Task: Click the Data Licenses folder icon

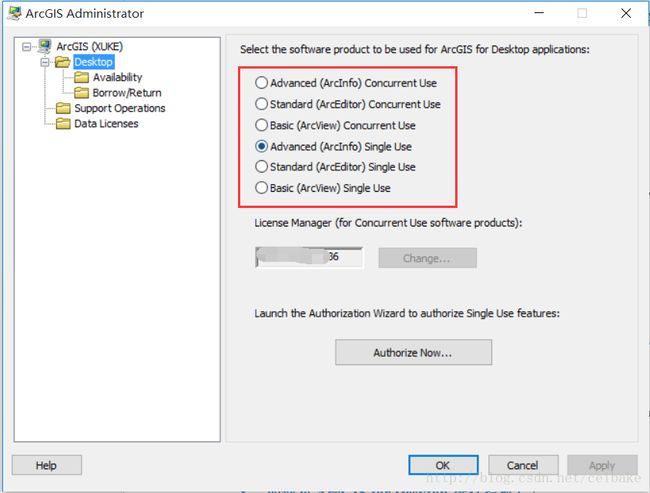Action: click(63, 124)
